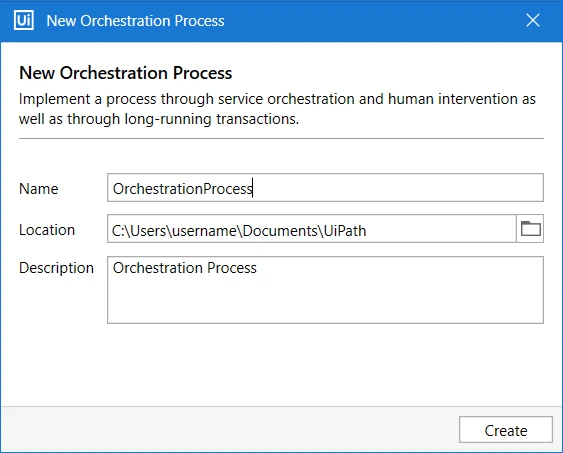563x453 pixels.
Task: Click the Description label
Action: (56, 268)
